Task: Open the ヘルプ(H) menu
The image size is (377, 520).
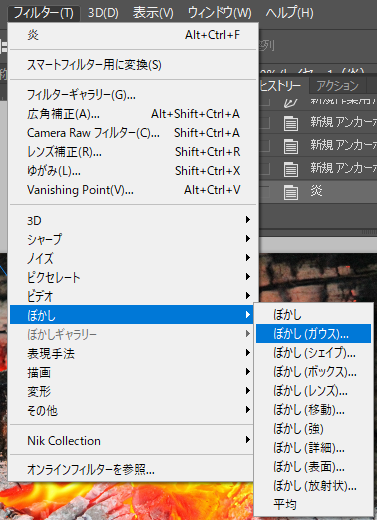Action: point(289,13)
